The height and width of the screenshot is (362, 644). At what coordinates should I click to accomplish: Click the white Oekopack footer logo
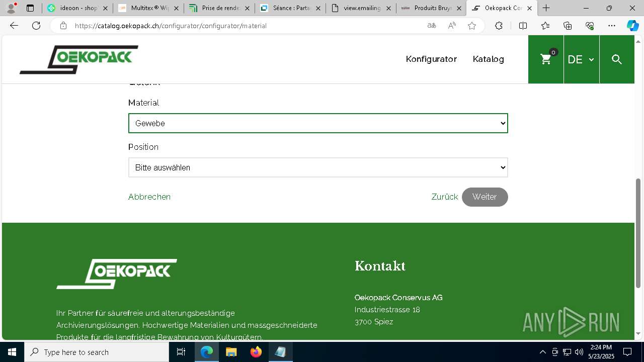coord(117,274)
